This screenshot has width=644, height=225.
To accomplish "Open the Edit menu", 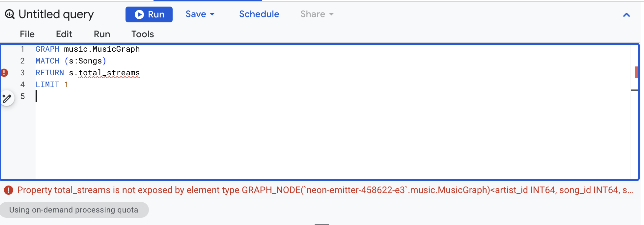I will pos(64,34).
